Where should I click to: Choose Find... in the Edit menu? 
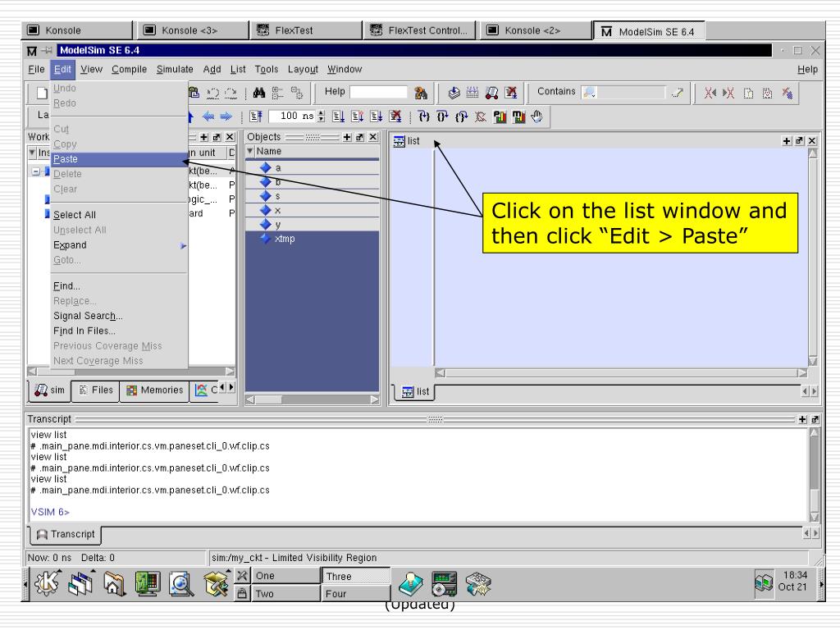tap(119, 286)
